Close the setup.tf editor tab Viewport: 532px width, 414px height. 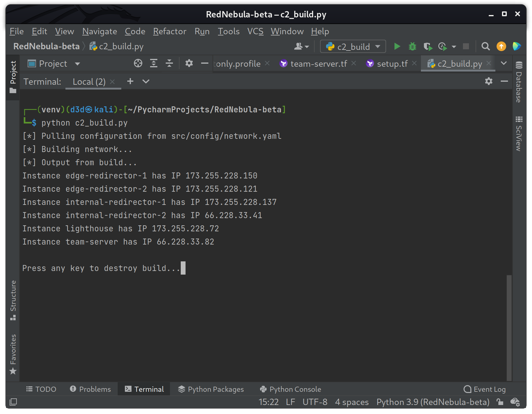coord(414,63)
